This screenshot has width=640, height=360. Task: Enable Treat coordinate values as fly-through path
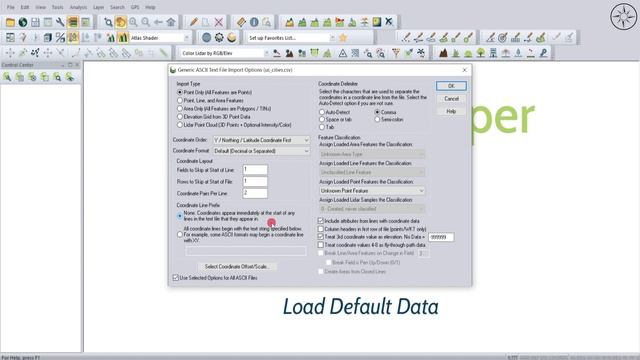321,245
